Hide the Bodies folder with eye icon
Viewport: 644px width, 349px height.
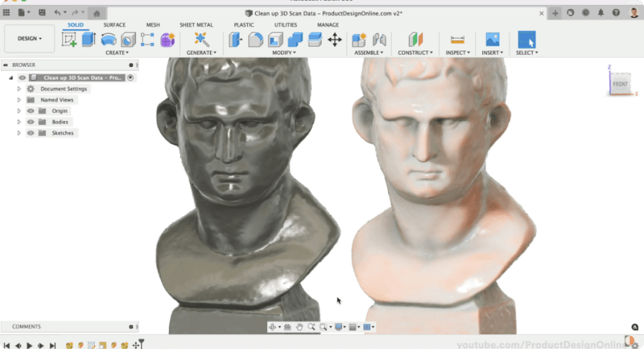(31, 122)
